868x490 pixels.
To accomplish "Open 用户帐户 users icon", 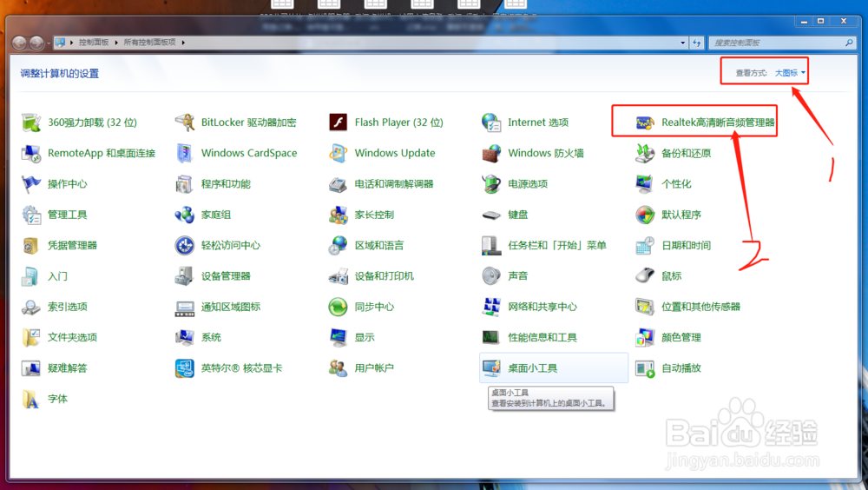I will 338,367.
